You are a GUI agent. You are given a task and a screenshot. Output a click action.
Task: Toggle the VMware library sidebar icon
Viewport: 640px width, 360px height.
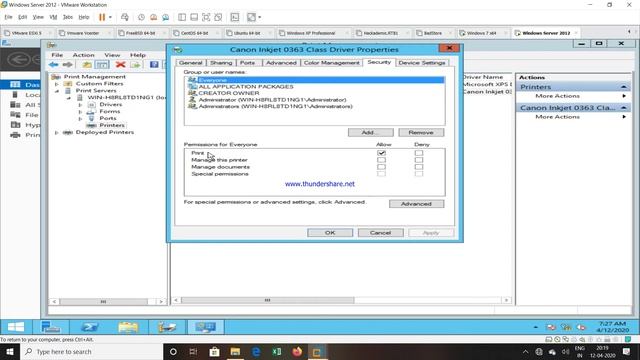182,17
